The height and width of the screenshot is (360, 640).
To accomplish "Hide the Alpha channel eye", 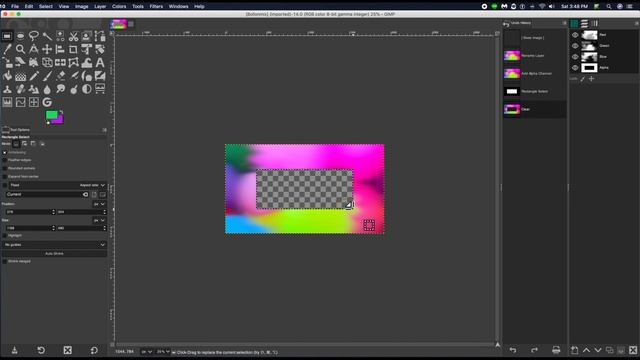I will [575, 68].
